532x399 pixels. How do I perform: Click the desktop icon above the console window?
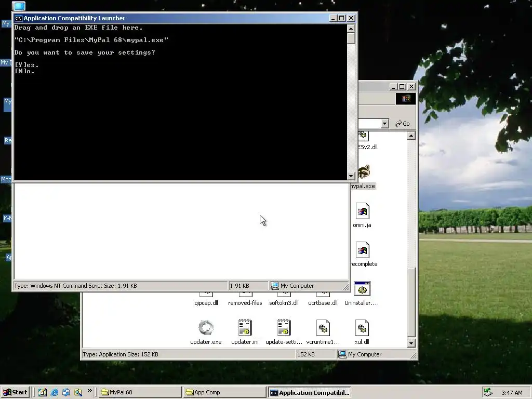click(x=19, y=6)
